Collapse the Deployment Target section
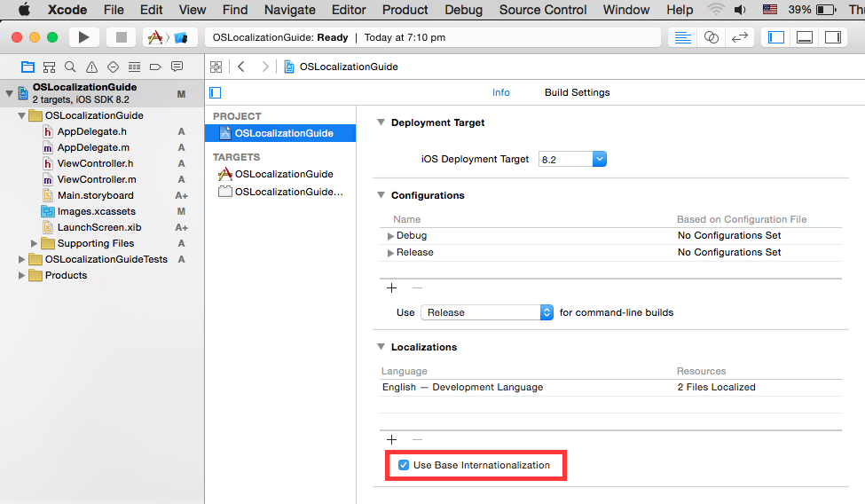This screenshot has width=865, height=504. (381, 122)
